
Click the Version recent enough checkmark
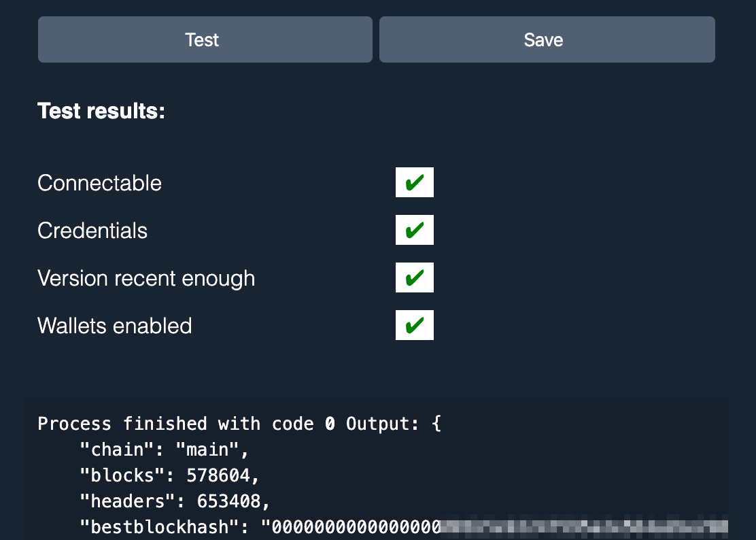(x=414, y=278)
